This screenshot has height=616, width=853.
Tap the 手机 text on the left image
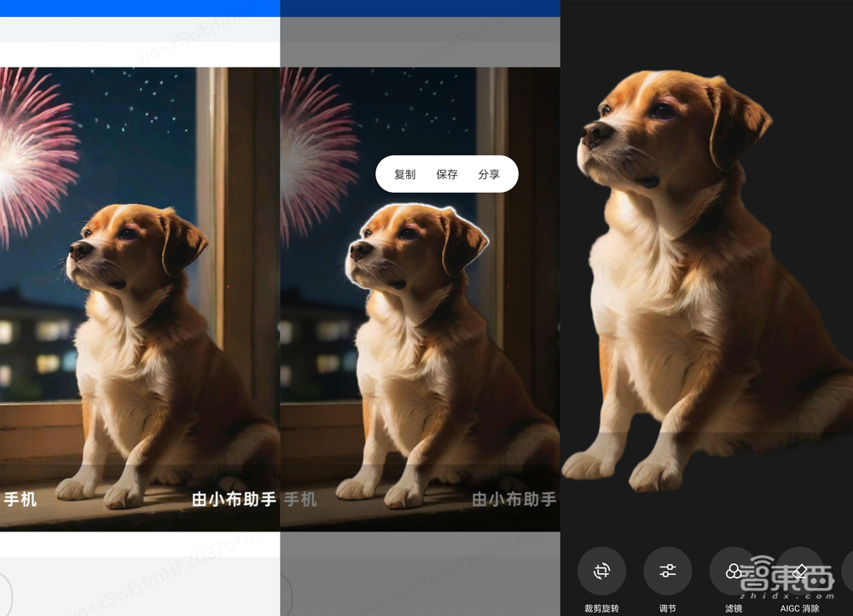[x=20, y=499]
